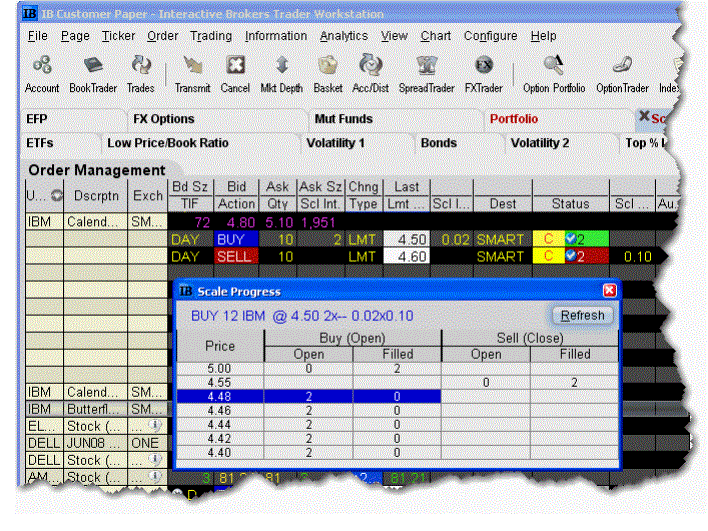Click the Status column header
This screenshot has width=708, height=531.
tap(571, 204)
